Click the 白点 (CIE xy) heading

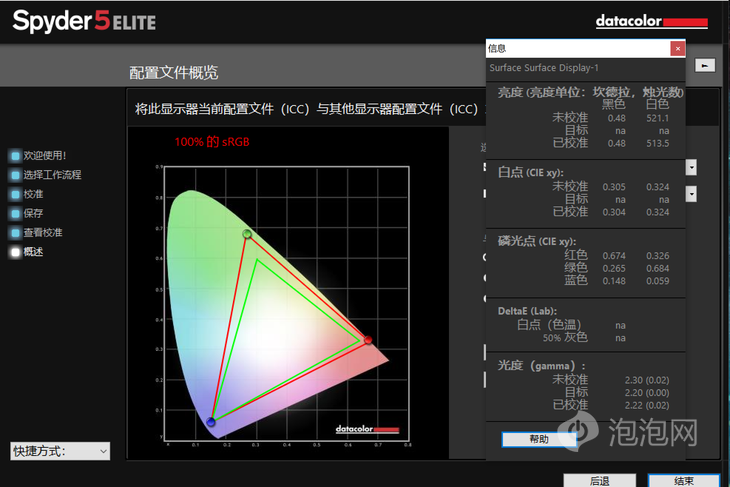pyautogui.click(x=530, y=172)
